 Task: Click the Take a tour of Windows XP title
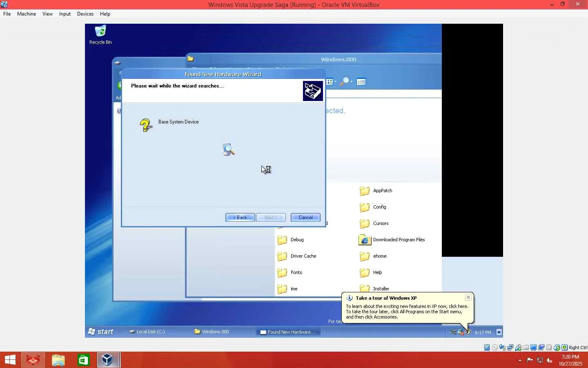(x=386, y=298)
